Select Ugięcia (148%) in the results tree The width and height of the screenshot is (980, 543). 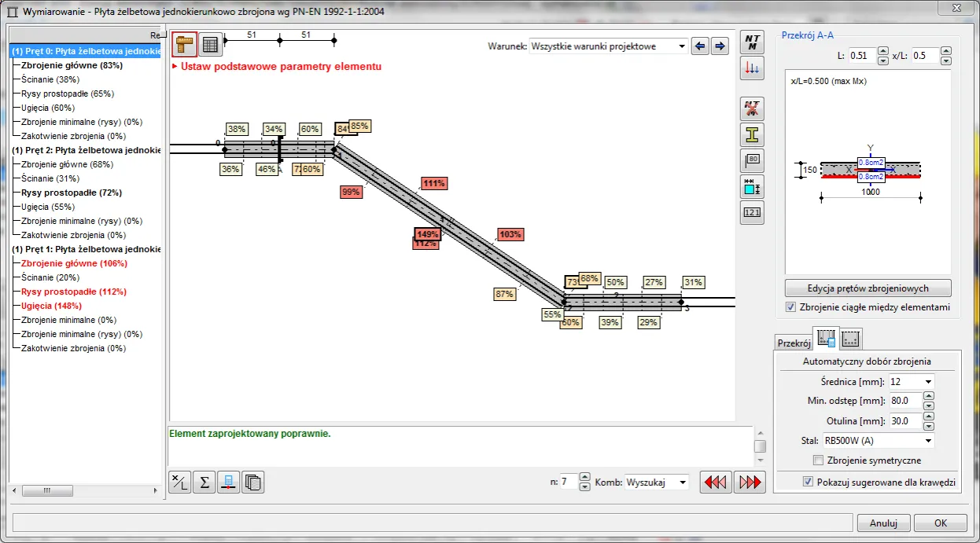coord(51,306)
